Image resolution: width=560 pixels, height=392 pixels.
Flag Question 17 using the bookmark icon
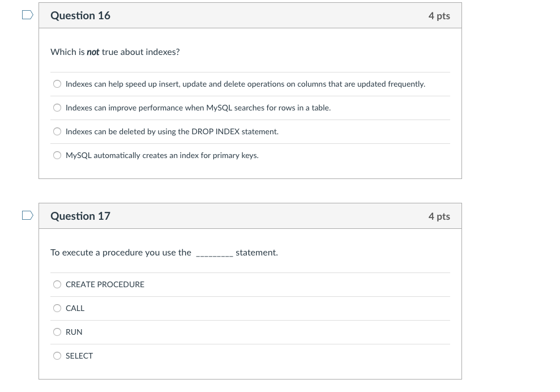27,215
